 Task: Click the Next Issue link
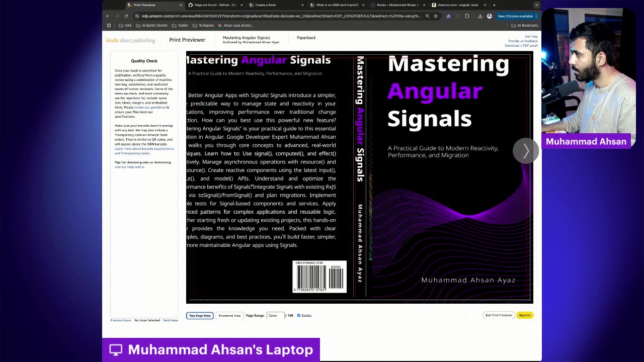click(x=171, y=320)
